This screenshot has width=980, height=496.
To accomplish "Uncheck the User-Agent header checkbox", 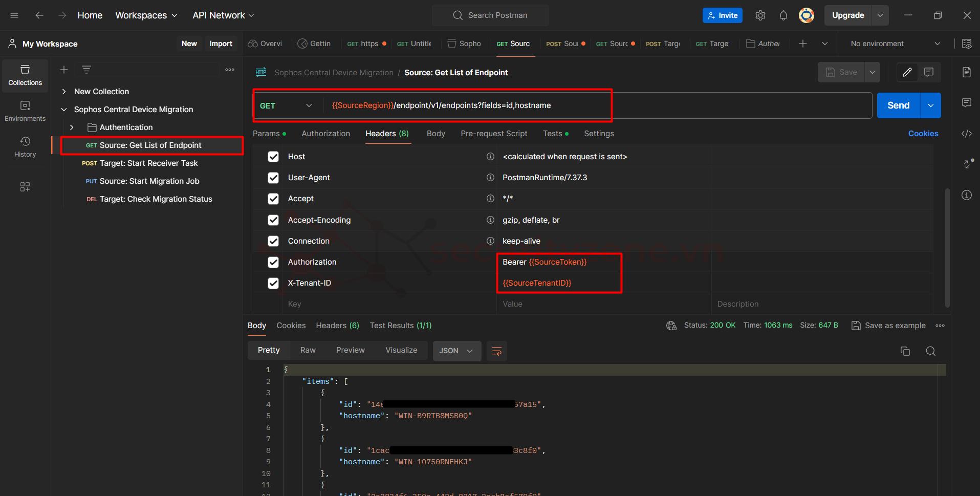I will [x=273, y=178].
